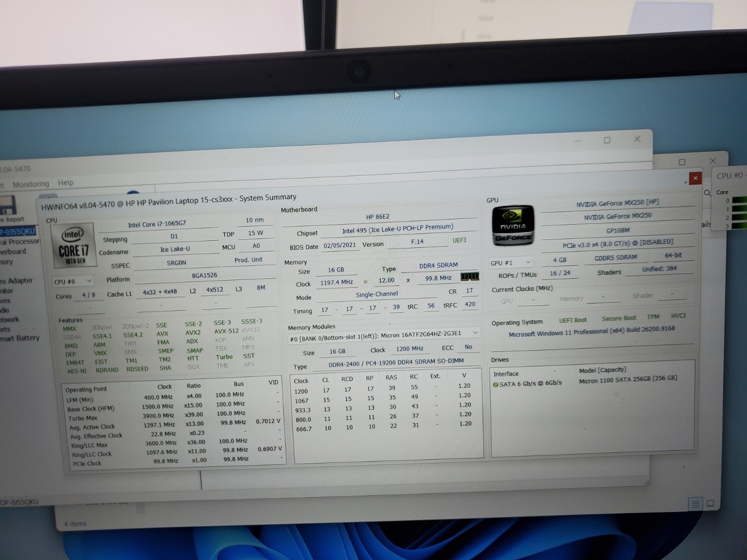Screen dimensions: 747x560
Task: Click the Save Report floppy disk icon
Action: 8,205
